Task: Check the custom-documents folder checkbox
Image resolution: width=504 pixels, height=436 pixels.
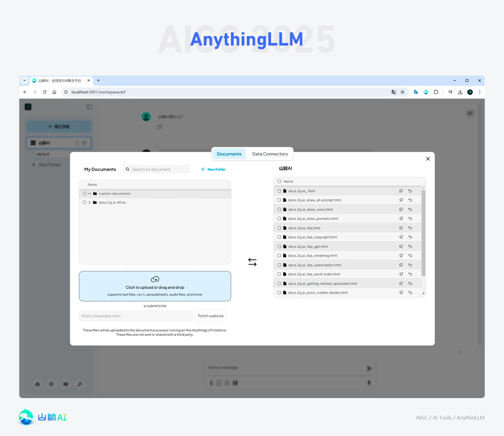Action: pos(85,194)
